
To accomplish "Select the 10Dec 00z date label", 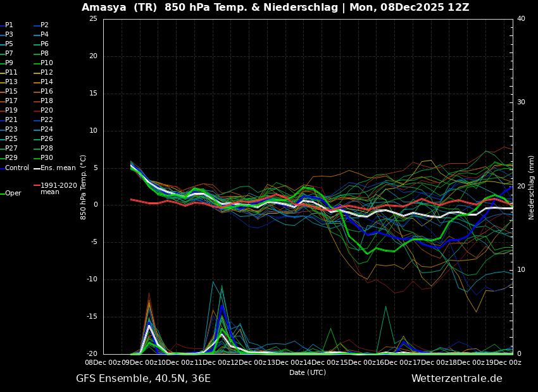I will pyautogui.click(x=175, y=362).
